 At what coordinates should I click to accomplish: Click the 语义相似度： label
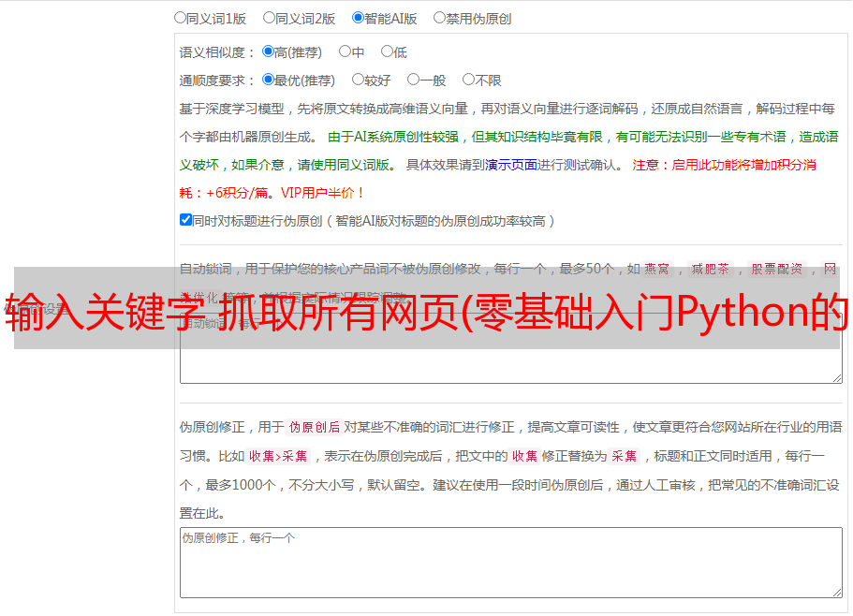[217, 52]
